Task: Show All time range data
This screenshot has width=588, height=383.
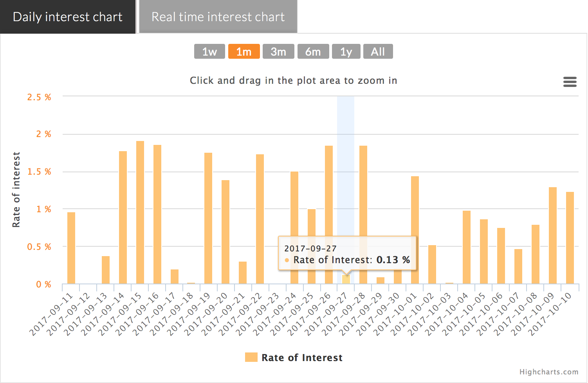Action: [x=378, y=51]
